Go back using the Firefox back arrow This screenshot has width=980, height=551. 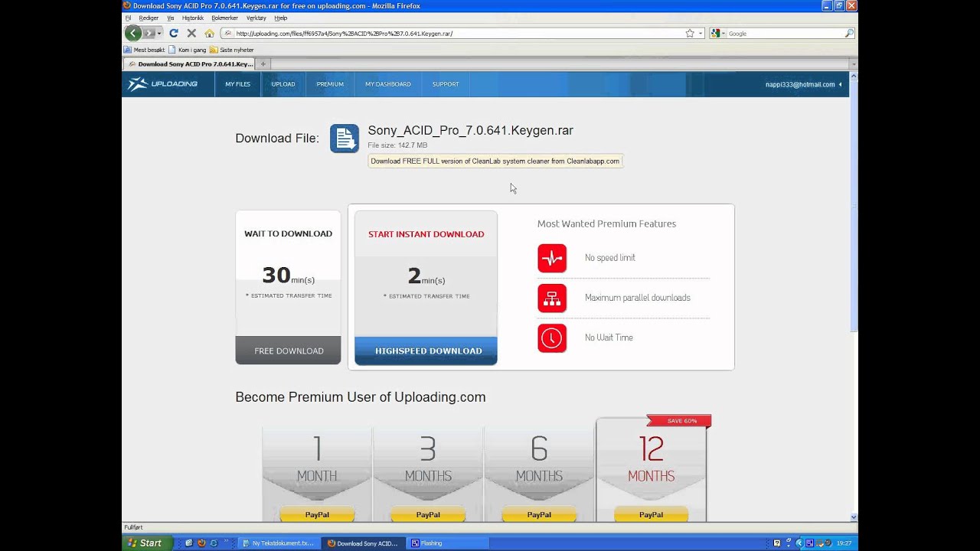click(x=133, y=33)
